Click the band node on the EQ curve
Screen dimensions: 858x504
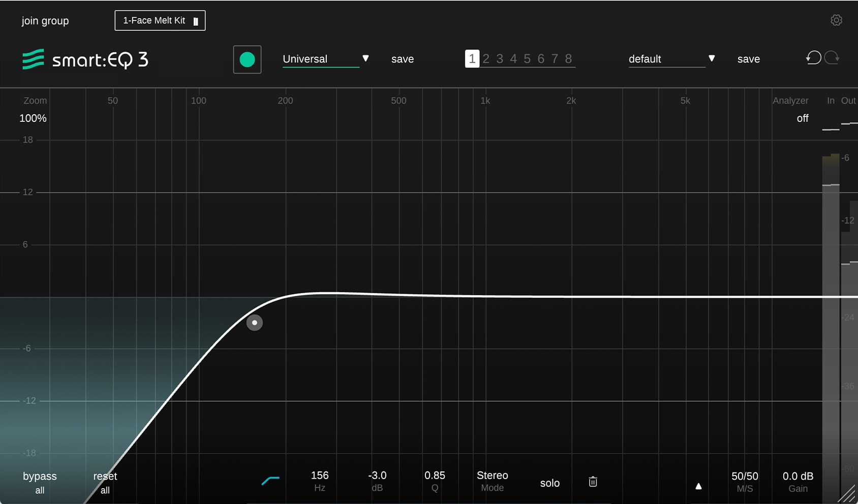point(255,323)
